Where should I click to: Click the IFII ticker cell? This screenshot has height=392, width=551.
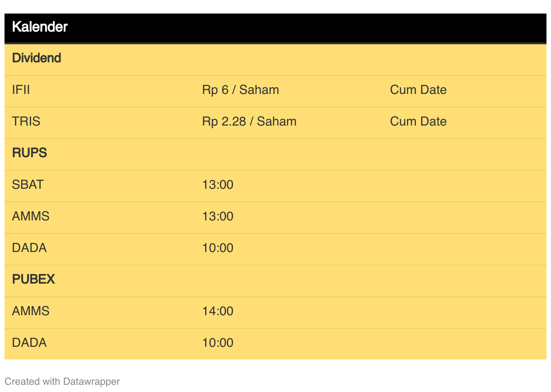21,90
